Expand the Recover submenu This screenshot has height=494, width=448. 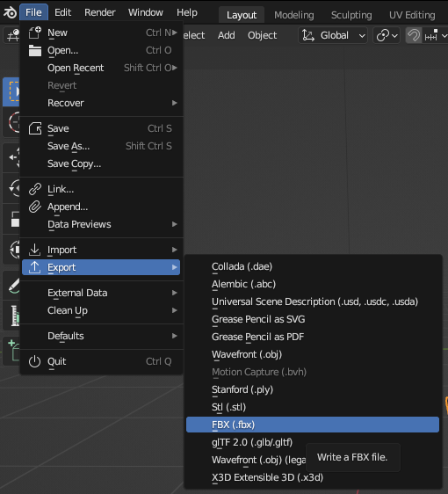click(101, 103)
